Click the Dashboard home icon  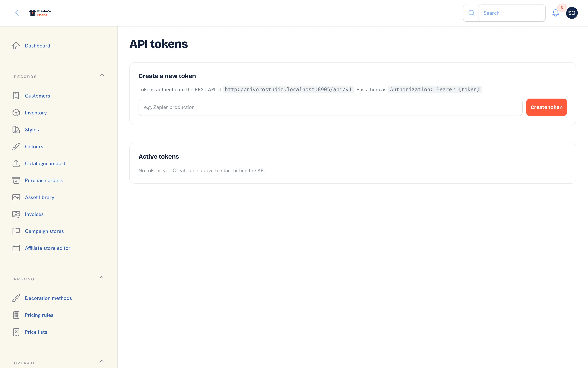[x=16, y=46]
